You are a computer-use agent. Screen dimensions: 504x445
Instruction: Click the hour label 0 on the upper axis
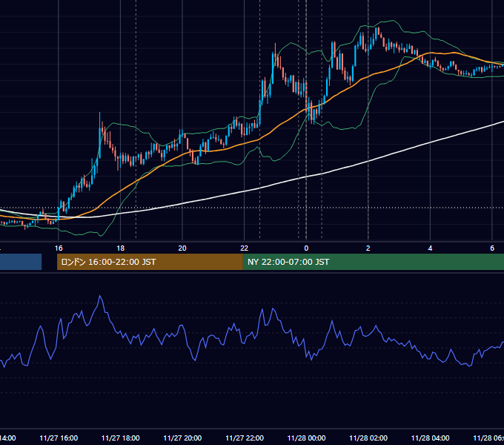(x=306, y=248)
